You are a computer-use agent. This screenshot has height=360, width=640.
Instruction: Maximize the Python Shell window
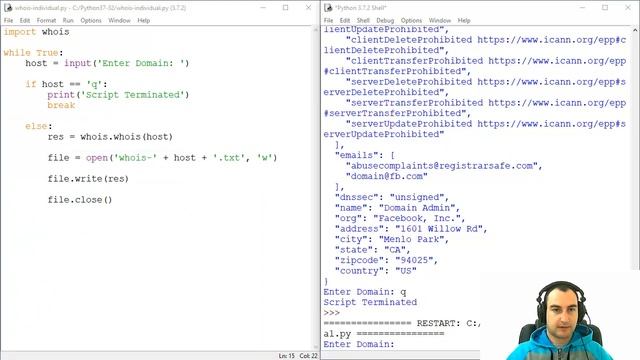[605, 8]
